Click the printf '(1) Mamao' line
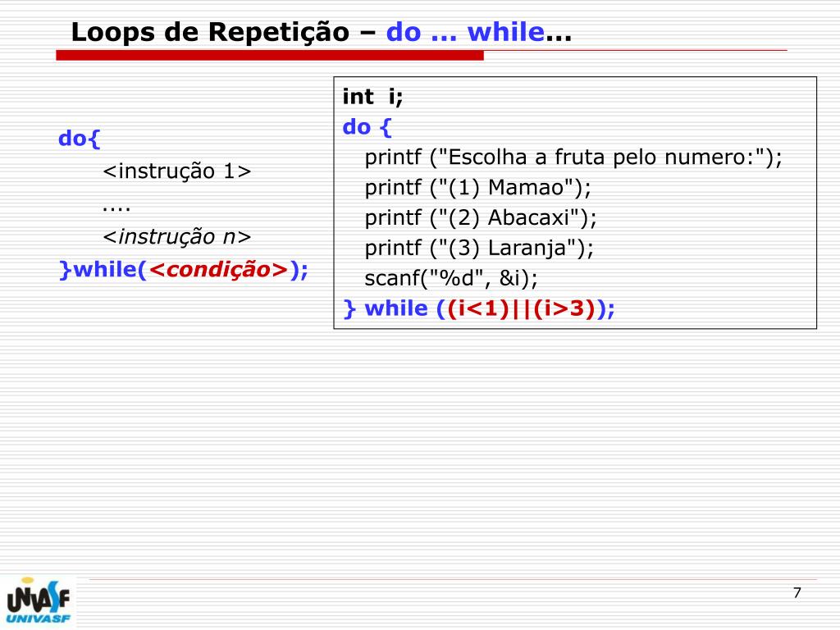This screenshot has height=630, width=840. point(477,188)
